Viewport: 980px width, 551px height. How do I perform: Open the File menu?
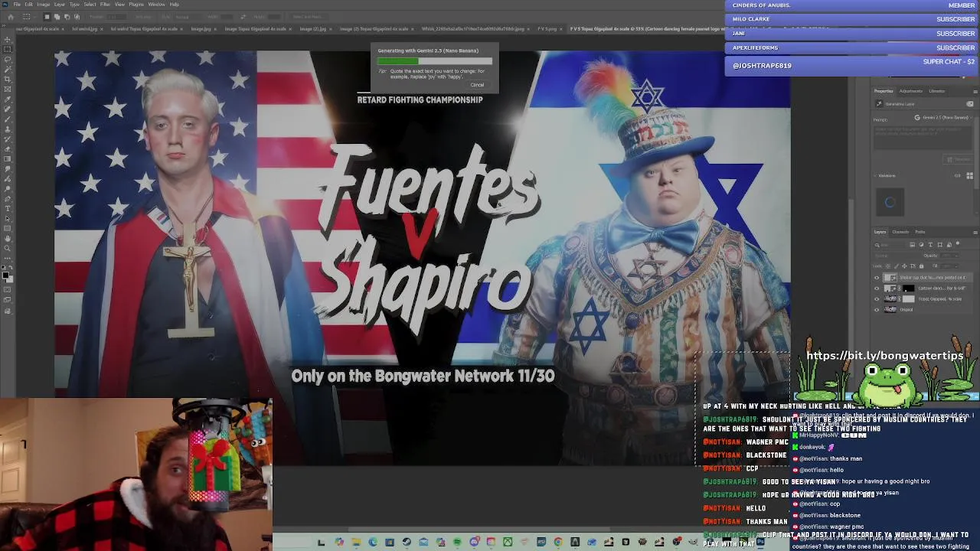[17, 5]
